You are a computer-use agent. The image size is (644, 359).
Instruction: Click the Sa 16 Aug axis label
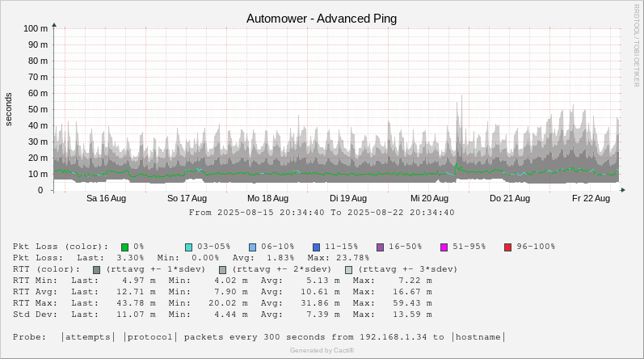(106, 198)
